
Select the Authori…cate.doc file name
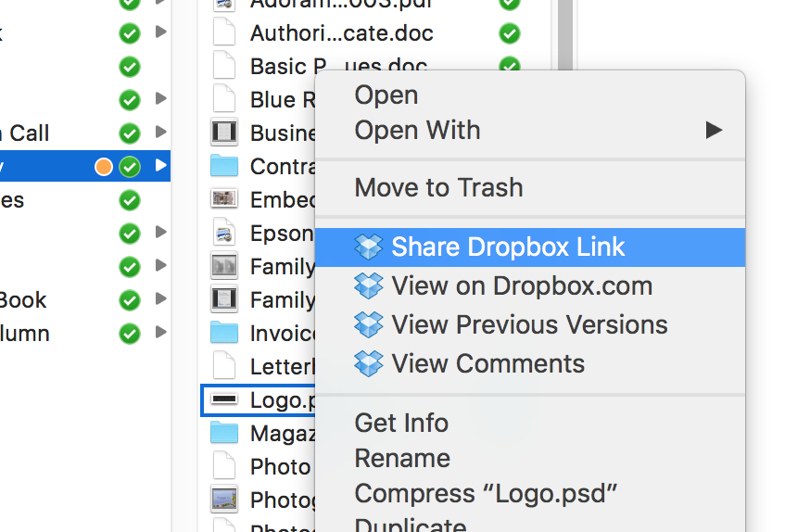click(341, 33)
